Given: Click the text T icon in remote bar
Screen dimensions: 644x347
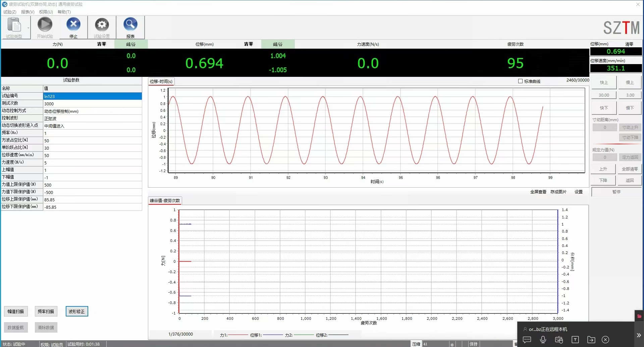Looking at the screenshot, I should (575, 340).
